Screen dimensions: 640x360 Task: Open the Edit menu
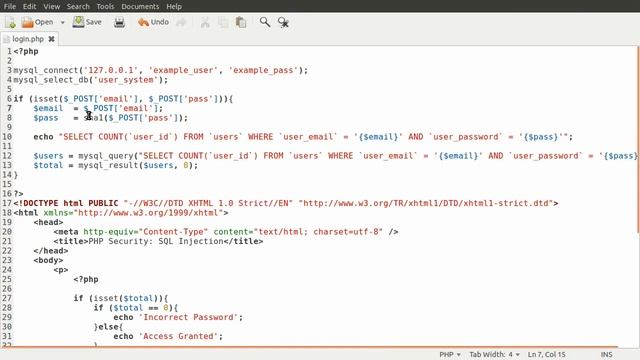click(x=29, y=7)
